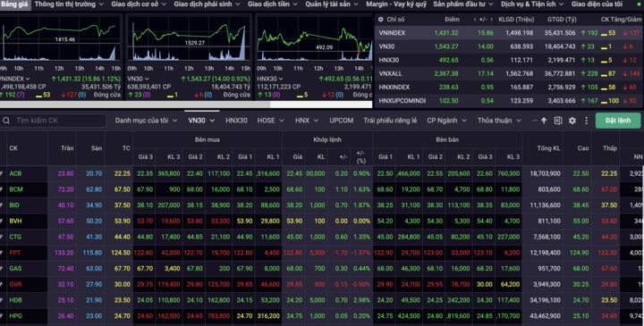Click the Đặt lệnh button

(618, 121)
